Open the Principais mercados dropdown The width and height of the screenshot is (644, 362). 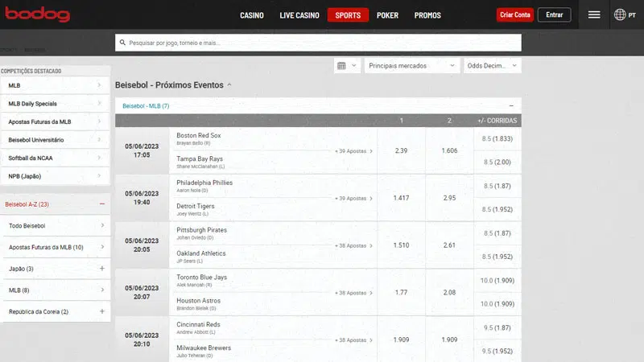tap(411, 66)
